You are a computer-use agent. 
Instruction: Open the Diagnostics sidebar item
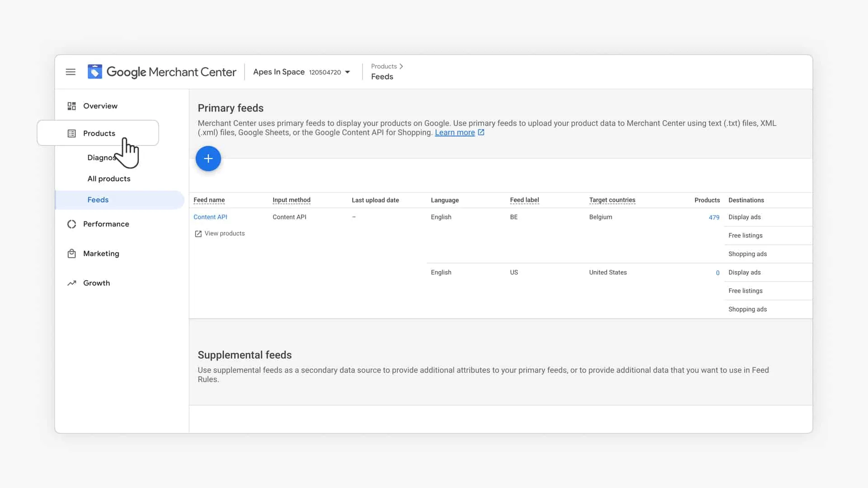pyautogui.click(x=100, y=158)
